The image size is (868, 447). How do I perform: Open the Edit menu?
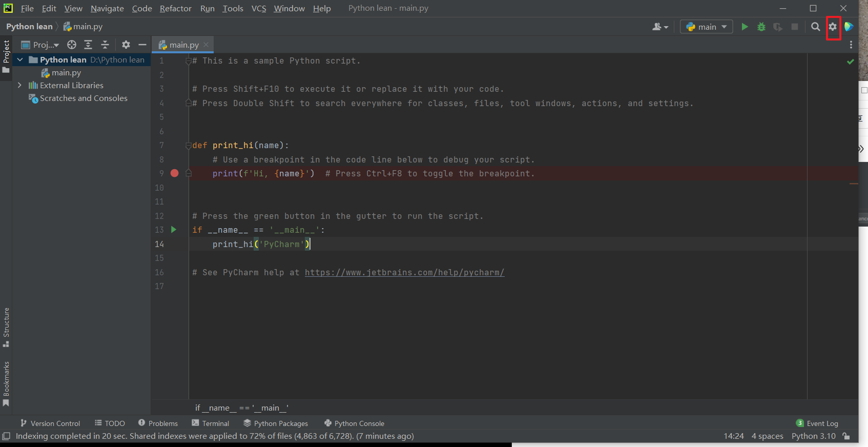click(49, 8)
